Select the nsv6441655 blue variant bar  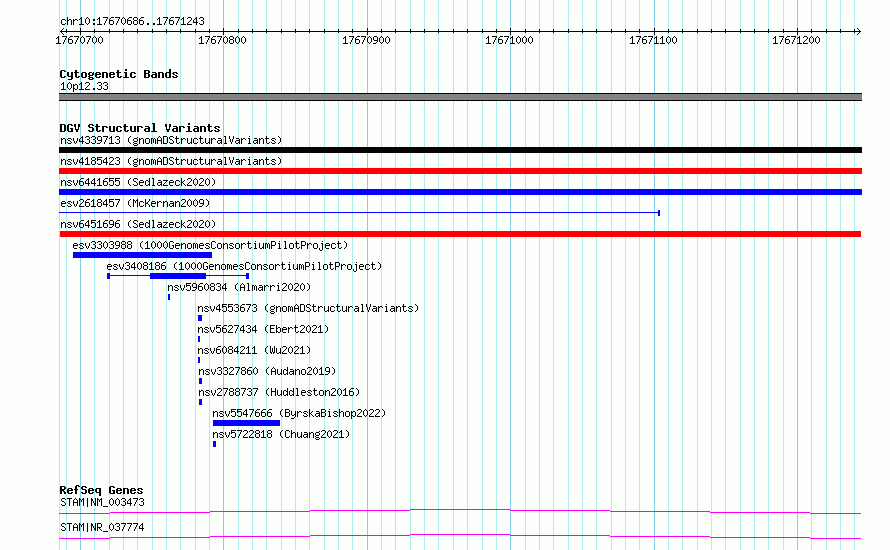coord(460,192)
